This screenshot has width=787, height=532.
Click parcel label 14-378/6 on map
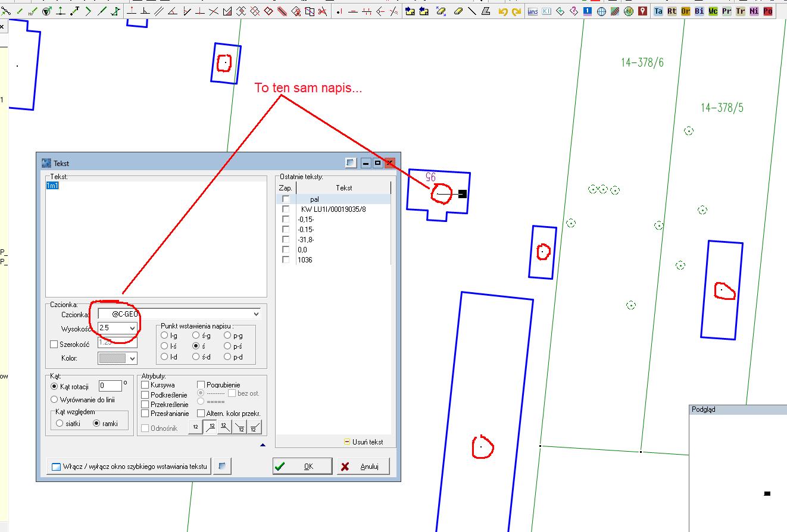coord(642,62)
